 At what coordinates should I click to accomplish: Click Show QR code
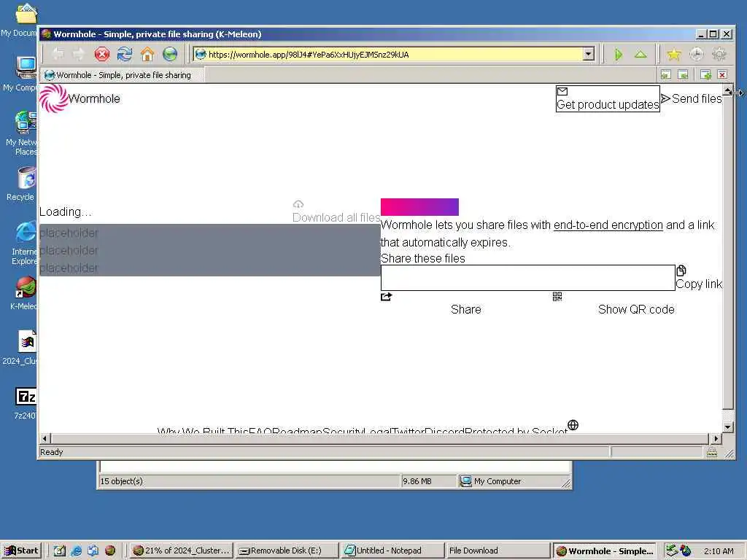click(636, 309)
